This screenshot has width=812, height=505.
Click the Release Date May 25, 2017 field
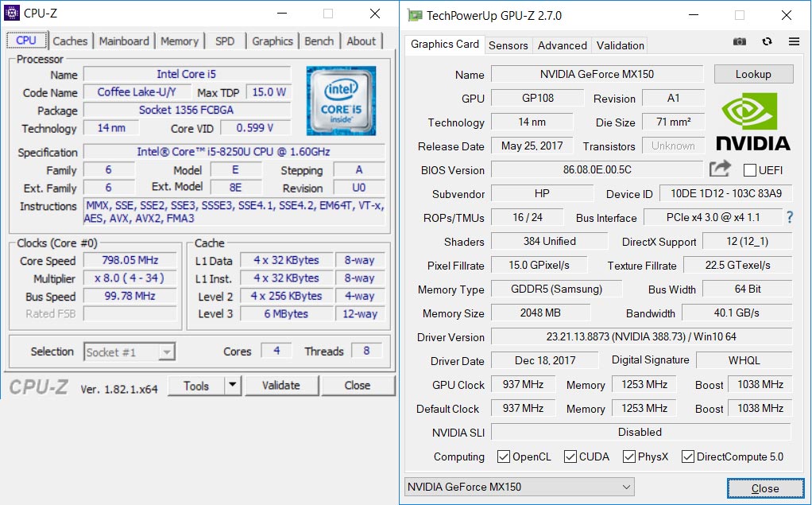coord(532,146)
